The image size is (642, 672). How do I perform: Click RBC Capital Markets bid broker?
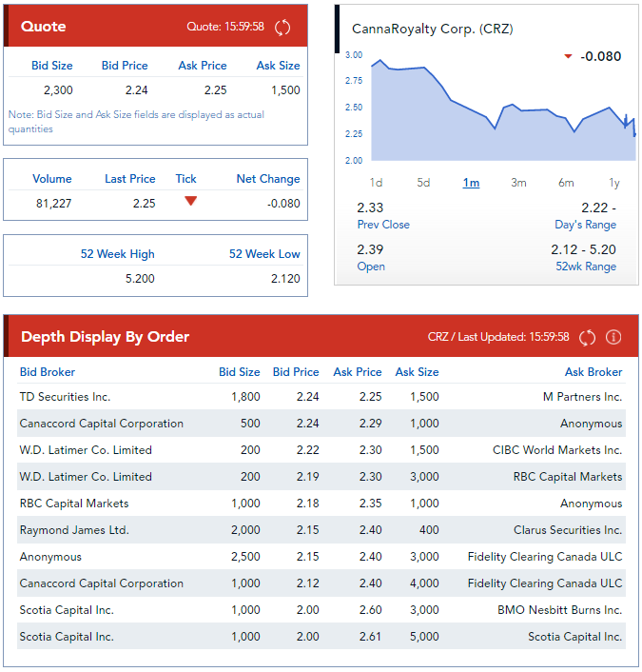click(x=74, y=504)
